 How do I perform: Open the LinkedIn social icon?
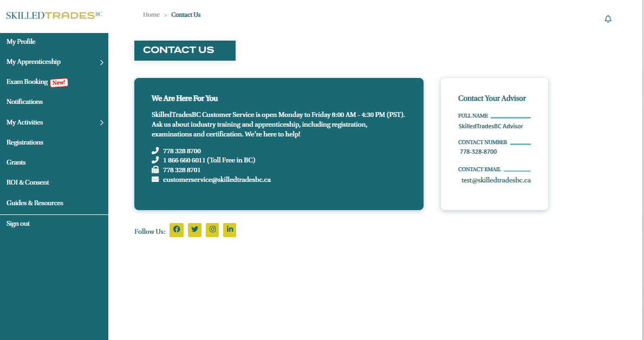[x=230, y=230]
